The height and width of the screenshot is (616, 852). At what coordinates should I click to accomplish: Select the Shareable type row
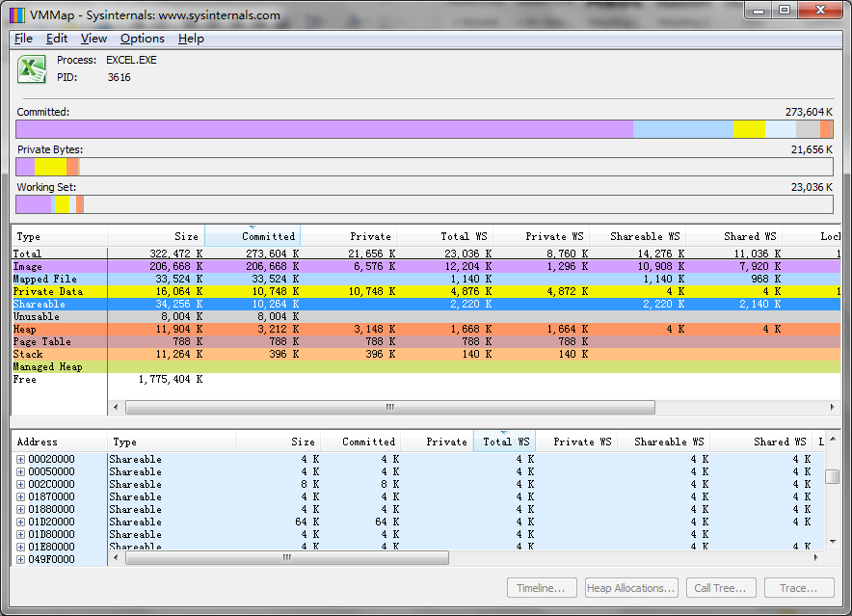pos(426,304)
